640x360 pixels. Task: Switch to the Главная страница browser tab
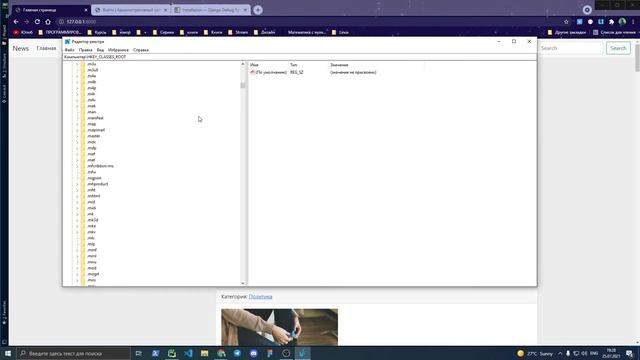pos(51,10)
